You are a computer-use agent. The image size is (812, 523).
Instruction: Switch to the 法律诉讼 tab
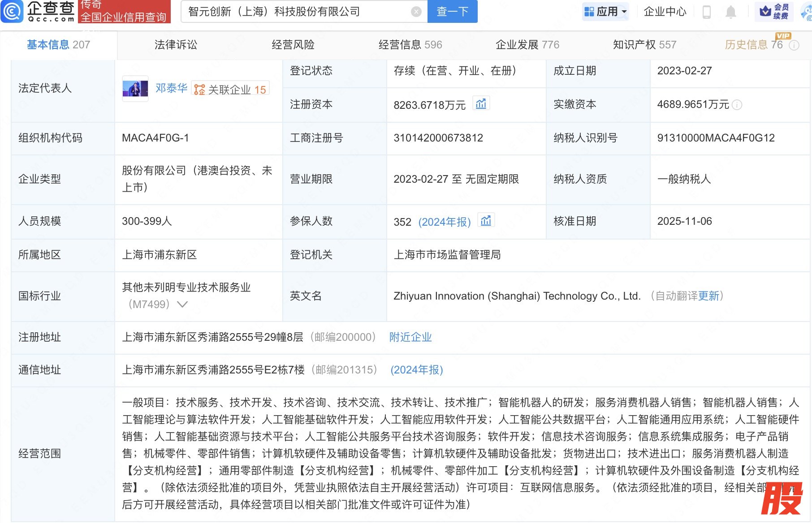176,45
